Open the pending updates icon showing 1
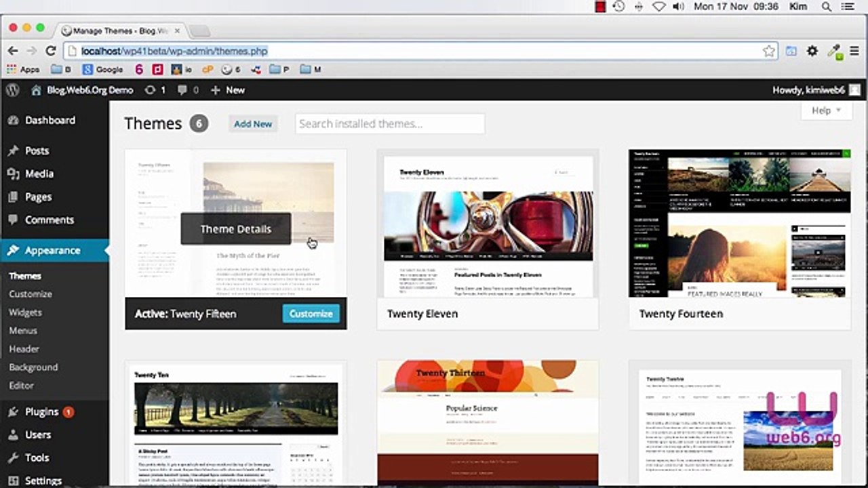Viewport: 868px width, 488px height. (x=155, y=90)
